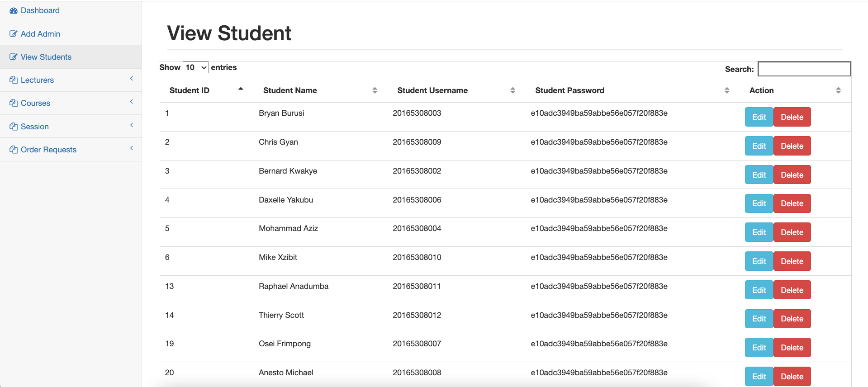Select the name Mohammad Aziz

click(288, 228)
